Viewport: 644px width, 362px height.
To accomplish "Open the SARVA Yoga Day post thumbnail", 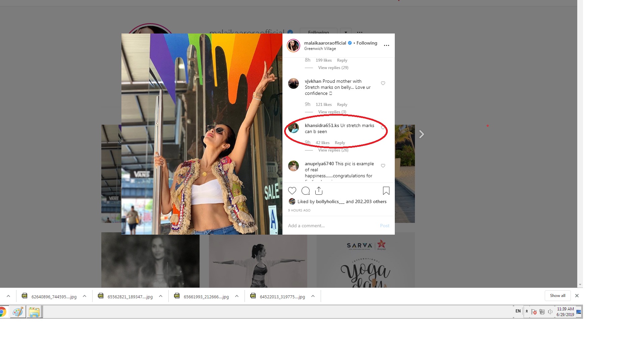I will pos(366,260).
